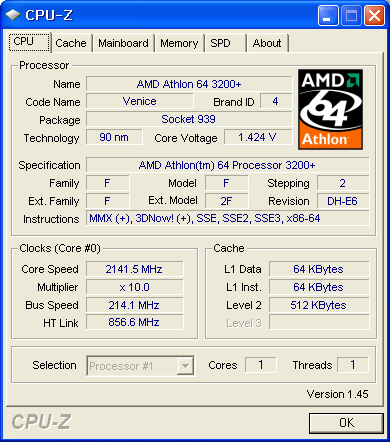Image resolution: width=390 pixels, height=442 pixels.
Task: Click the Level 2 cache value
Action: click(319, 305)
